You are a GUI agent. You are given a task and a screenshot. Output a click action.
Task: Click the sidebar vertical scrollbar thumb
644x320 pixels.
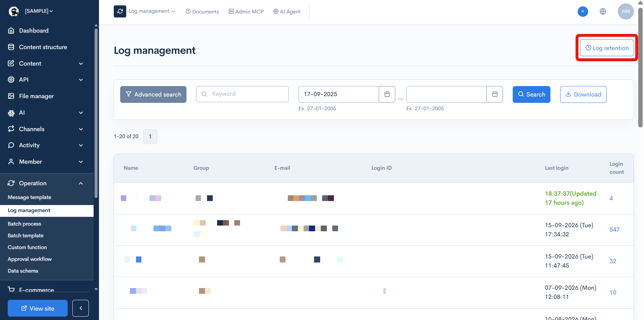click(96, 113)
